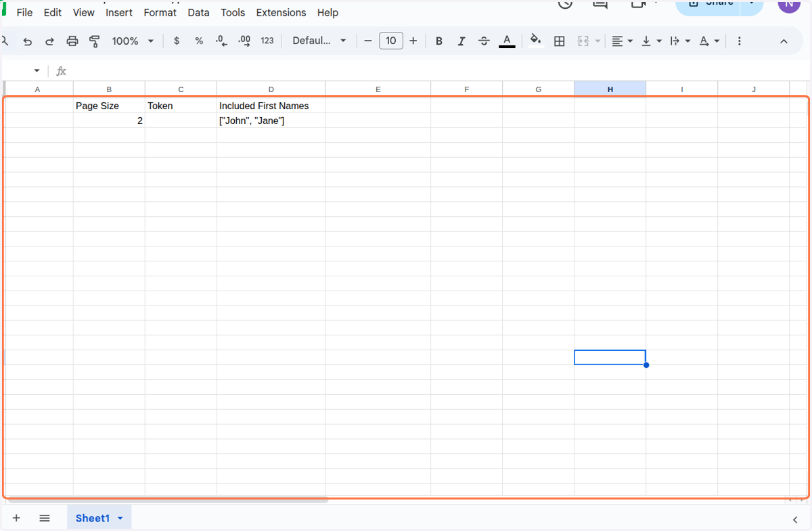The height and width of the screenshot is (531, 812).
Task: Select the "Page Size" cell
Action: [109, 106]
